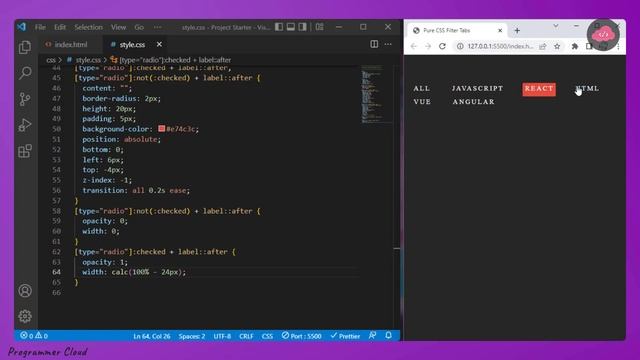Go back in Chrome browser
The image size is (640, 360).
414,46
